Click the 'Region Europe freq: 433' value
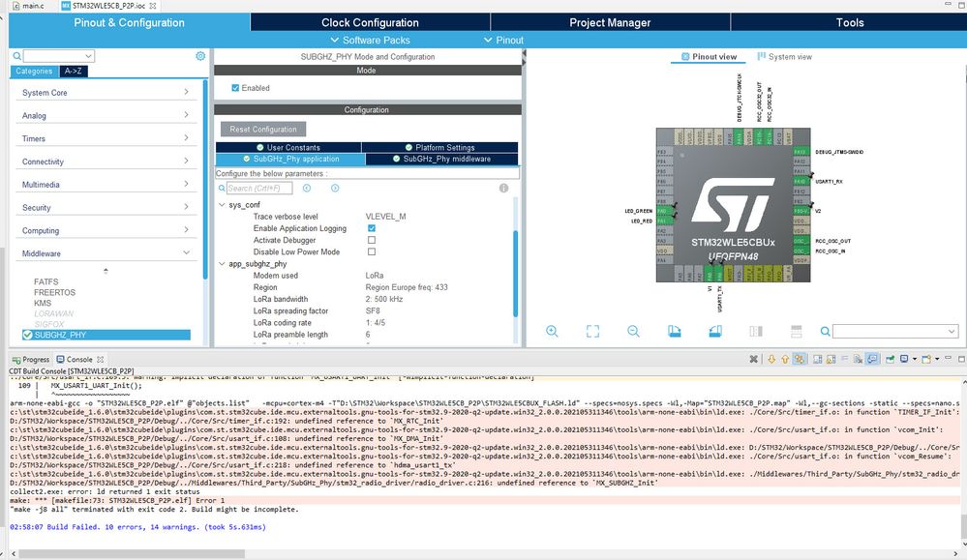 coord(407,287)
